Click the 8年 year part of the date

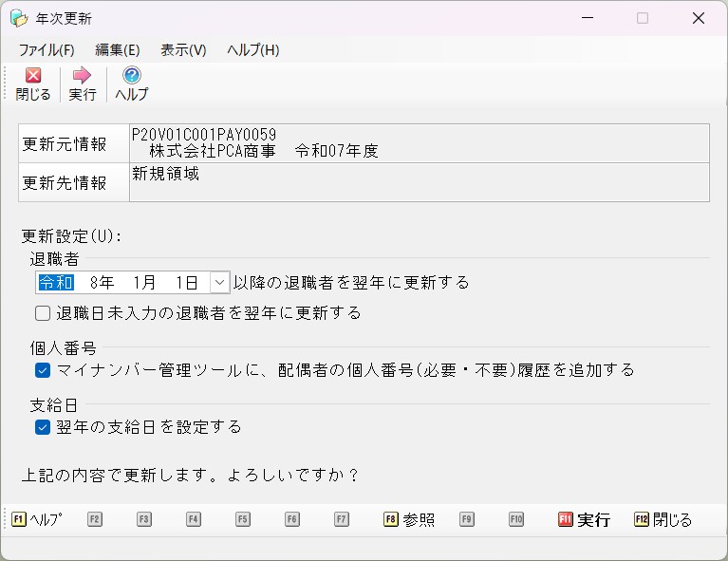coord(102,282)
